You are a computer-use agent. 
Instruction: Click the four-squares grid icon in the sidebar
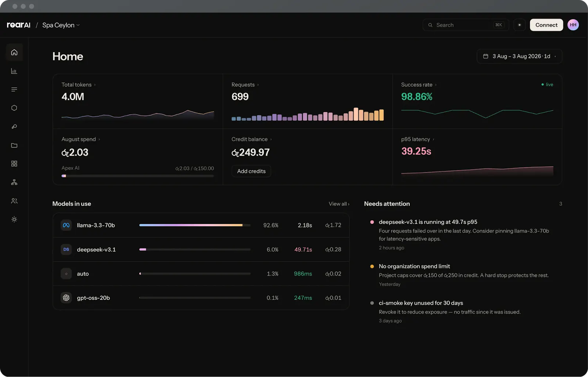point(14,164)
